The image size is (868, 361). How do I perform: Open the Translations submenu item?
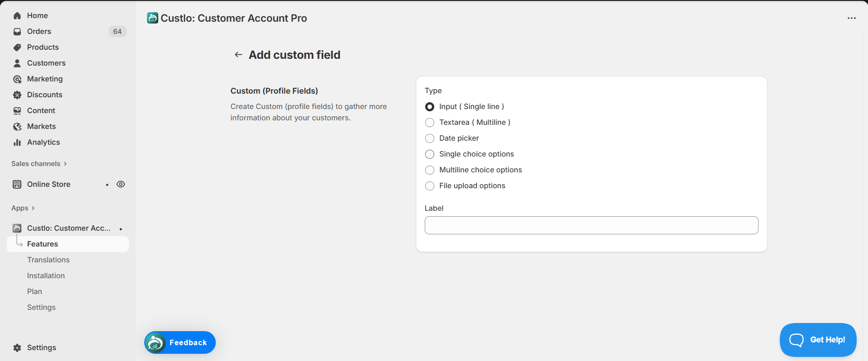pyautogui.click(x=48, y=260)
